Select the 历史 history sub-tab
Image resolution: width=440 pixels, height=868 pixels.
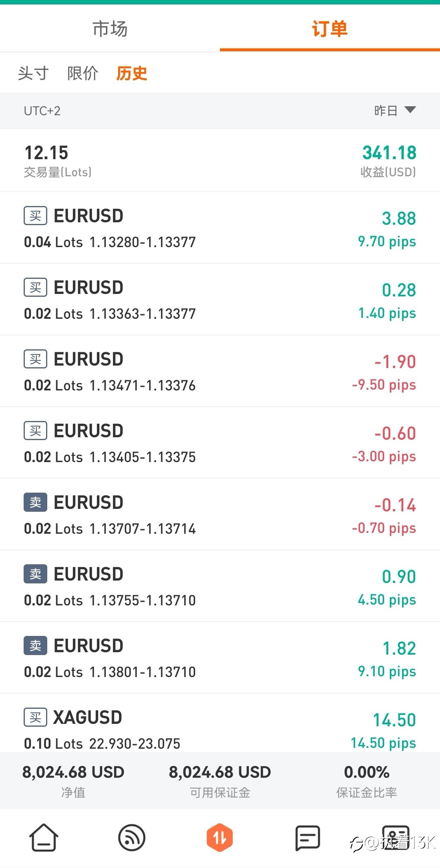coord(132,74)
